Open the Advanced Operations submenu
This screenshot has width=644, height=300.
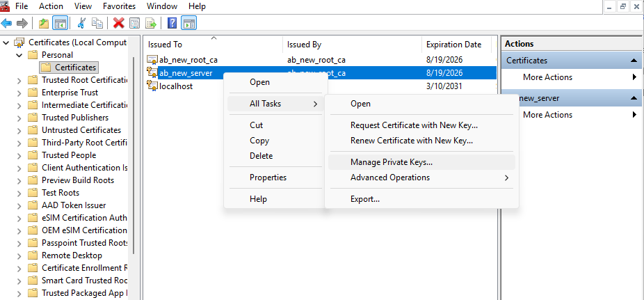point(422,177)
